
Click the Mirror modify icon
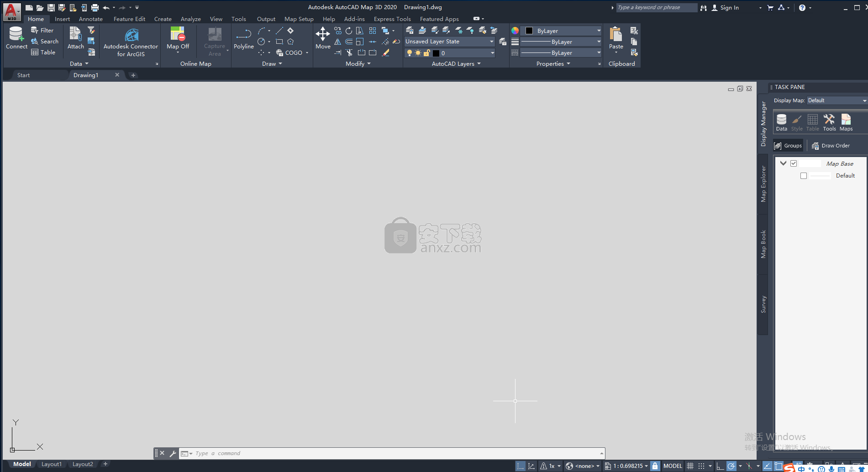[338, 42]
